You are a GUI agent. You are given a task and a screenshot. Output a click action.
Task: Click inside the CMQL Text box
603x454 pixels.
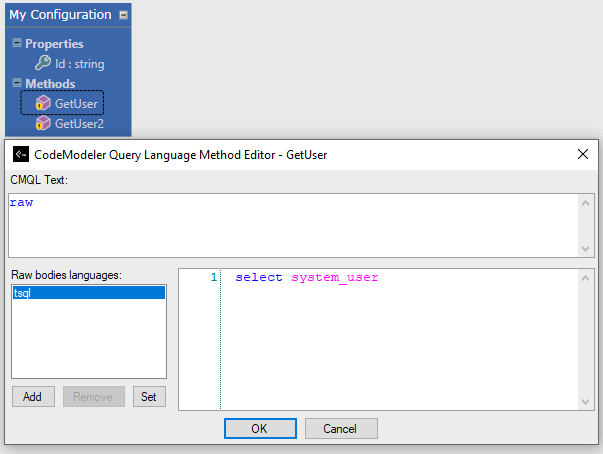290,225
